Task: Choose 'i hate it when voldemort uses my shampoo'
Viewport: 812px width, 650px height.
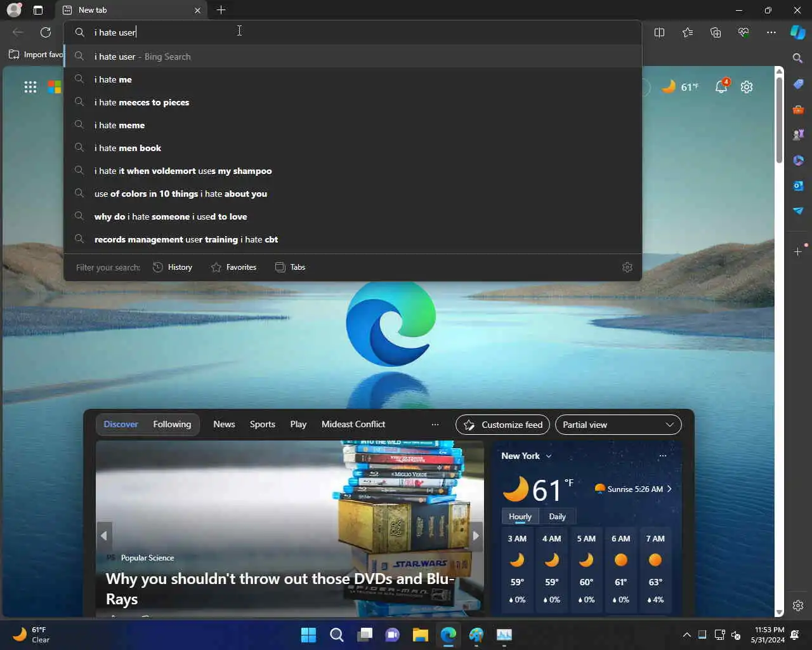Action: 353,171
